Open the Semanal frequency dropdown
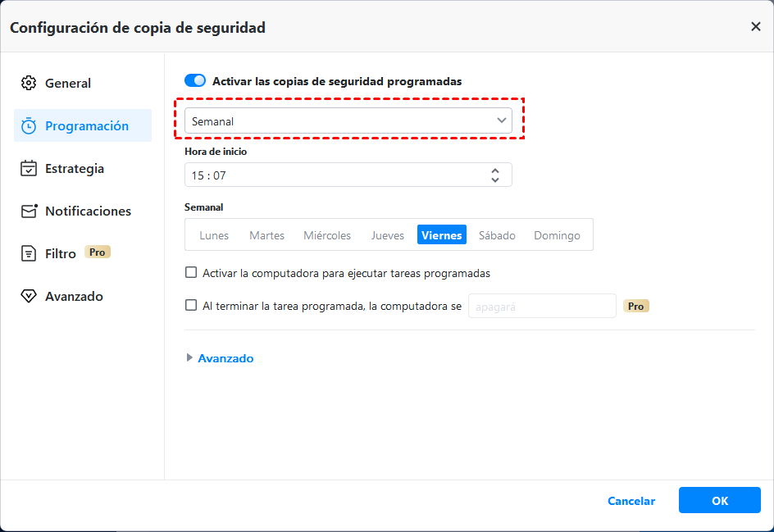Viewport: 774px width, 532px height. pos(348,121)
